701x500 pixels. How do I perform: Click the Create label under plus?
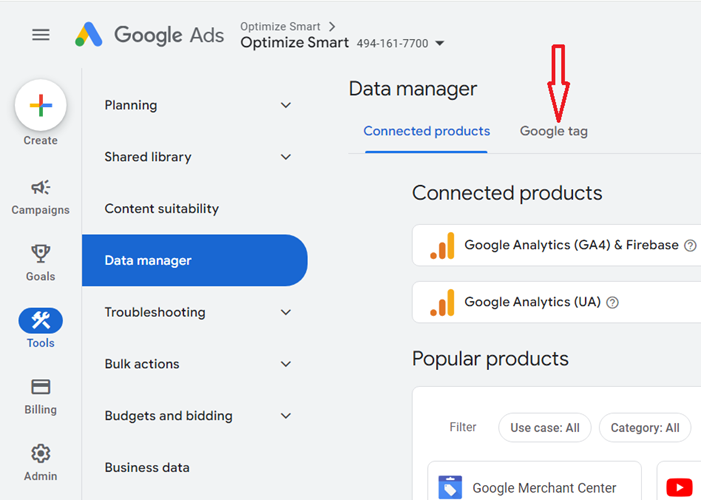tap(41, 140)
